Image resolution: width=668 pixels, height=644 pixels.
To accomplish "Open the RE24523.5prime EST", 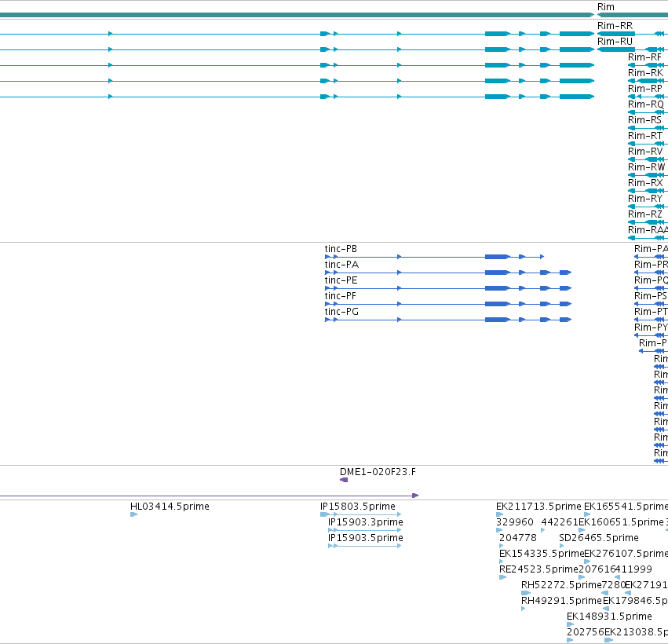I will click(538, 570).
